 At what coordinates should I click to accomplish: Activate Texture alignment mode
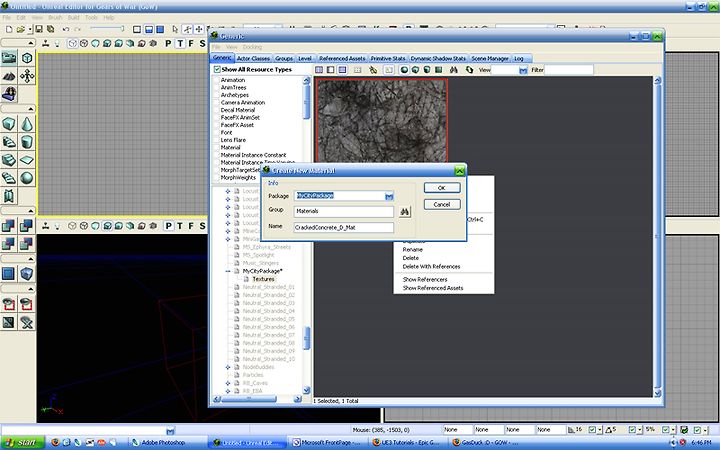[x=27, y=76]
